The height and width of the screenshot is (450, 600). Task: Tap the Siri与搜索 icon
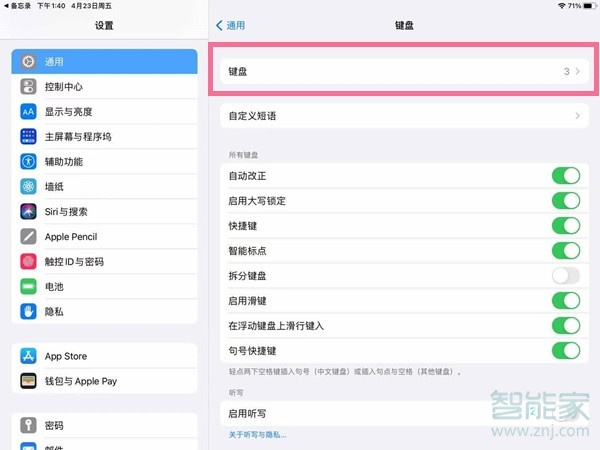coord(28,211)
